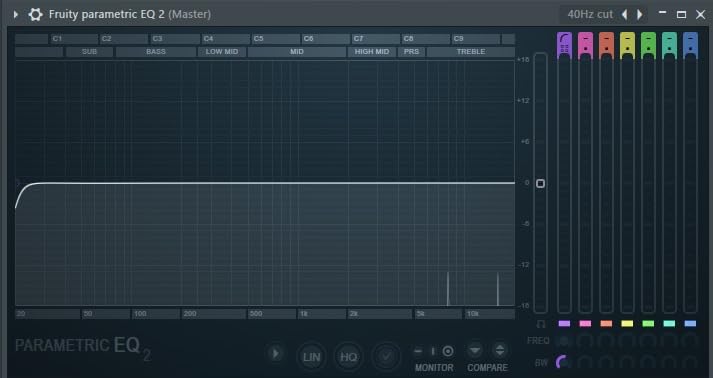The height and width of the screenshot is (378, 713).
Task: Click the Compare swap up-down arrows button
Action: click(x=499, y=350)
